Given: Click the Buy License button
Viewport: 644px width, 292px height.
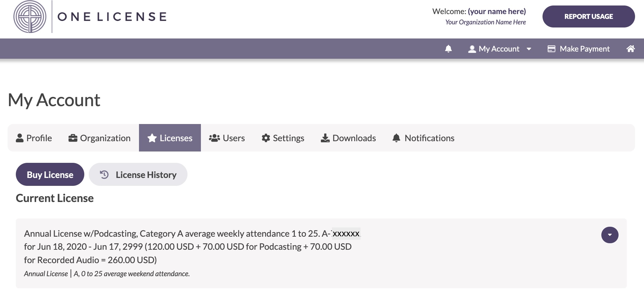Looking at the screenshot, I should [x=50, y=175].
